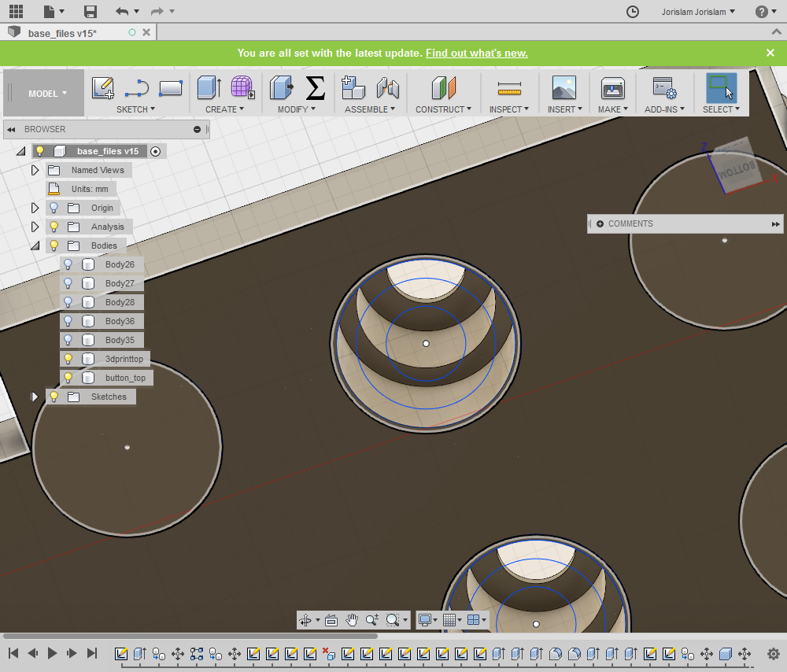Screen dimensions: 787x672
Task: Open the Change Parameters sigma icon
Action: click(x=316, y=88)
